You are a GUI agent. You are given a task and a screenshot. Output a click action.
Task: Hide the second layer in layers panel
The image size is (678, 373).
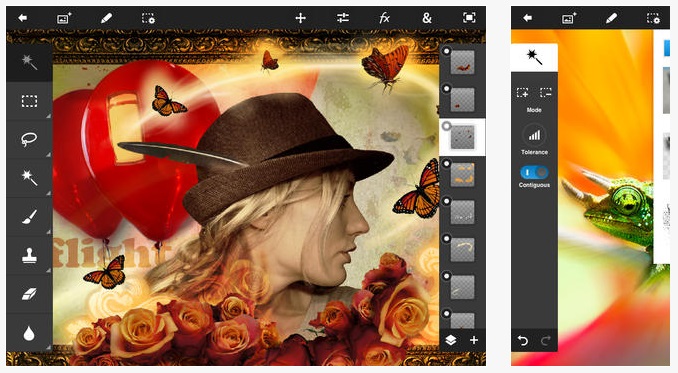pyautogui.click(x=447, y=88)
